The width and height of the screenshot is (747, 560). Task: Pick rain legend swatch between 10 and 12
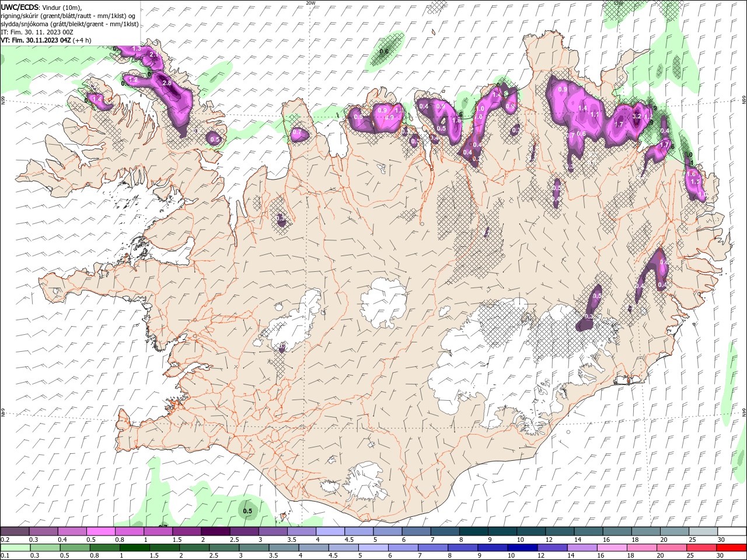pos(522,547)
